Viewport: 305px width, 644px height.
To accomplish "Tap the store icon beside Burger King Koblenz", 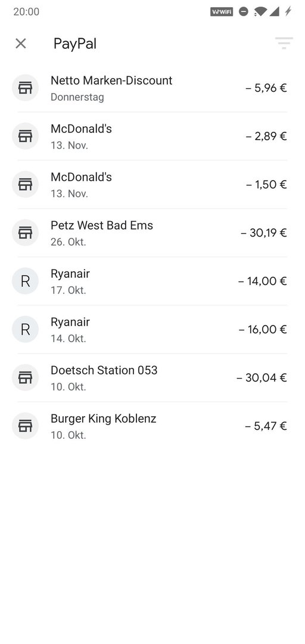I will click(25, 426).
